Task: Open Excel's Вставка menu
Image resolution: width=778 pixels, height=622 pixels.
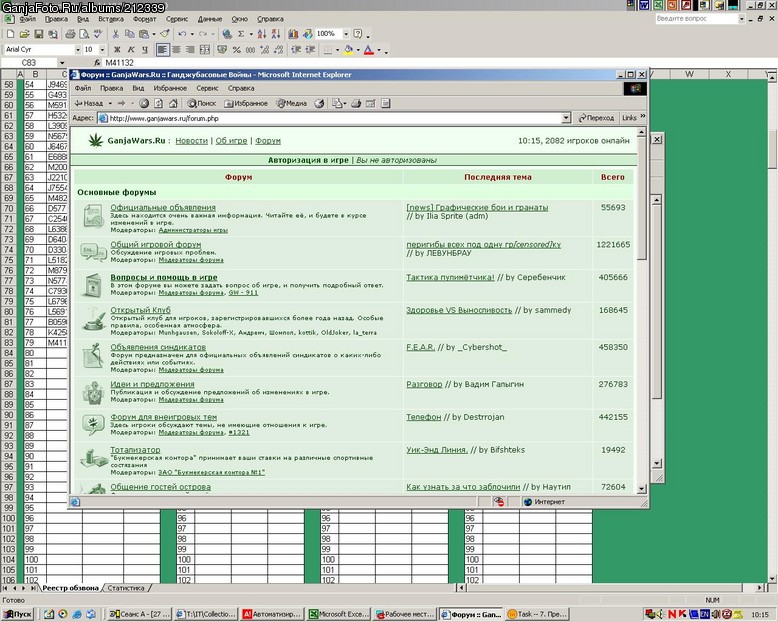Action: pyautogui.click(x=111, y=19)
